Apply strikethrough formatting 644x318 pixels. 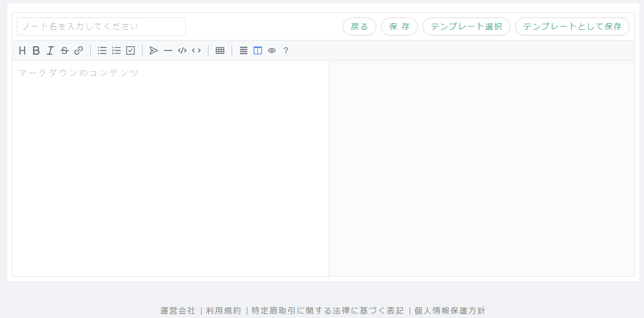[64, 51]
